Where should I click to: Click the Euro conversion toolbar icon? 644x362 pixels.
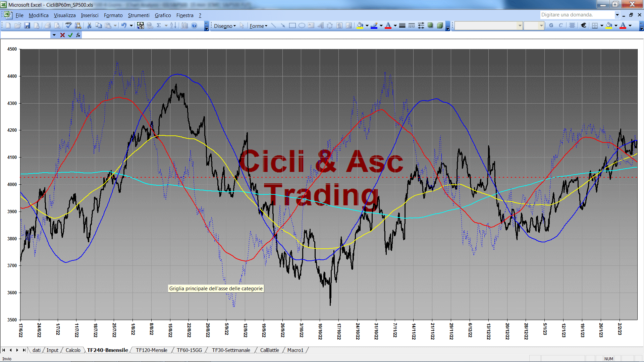click(141, 25)
